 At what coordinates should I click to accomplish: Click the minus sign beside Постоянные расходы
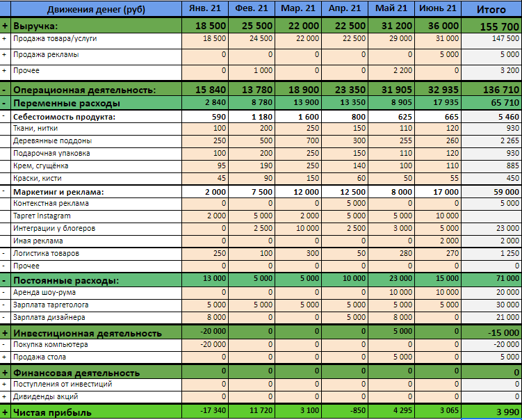pos(5,280)
